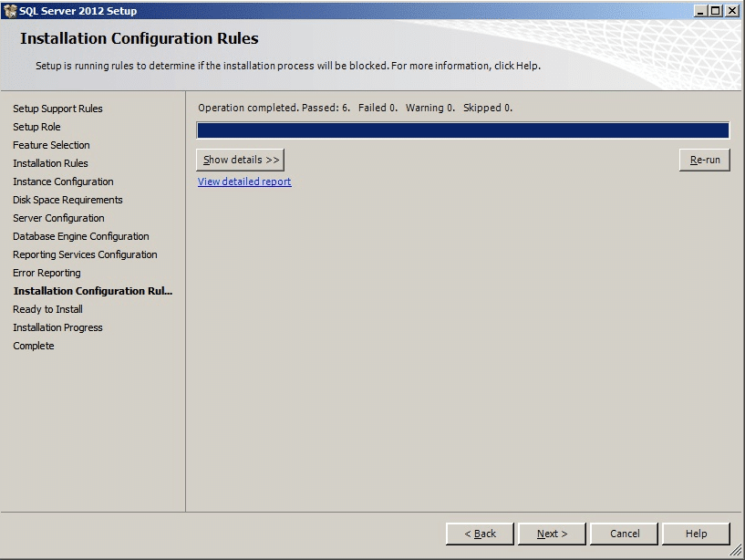745x560 pixels.
Task: Cancel the SQL Server installation
Action: [624, 534]
